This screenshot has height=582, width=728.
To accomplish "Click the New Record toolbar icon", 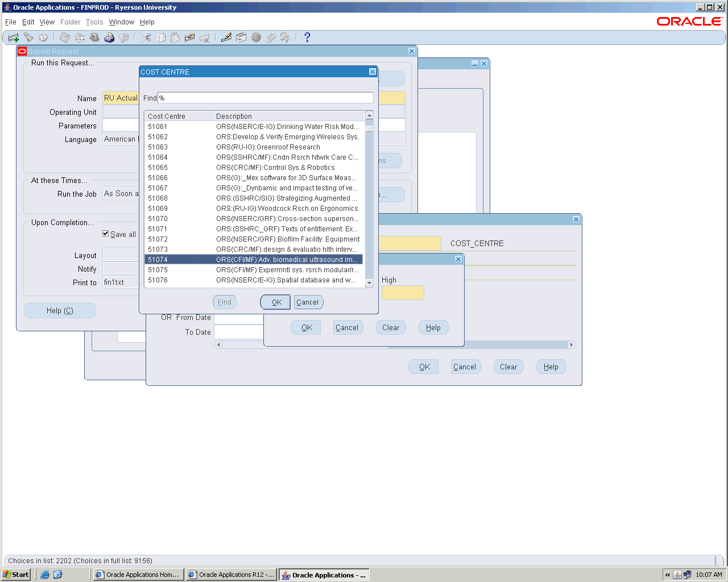I will click(13, 38).
